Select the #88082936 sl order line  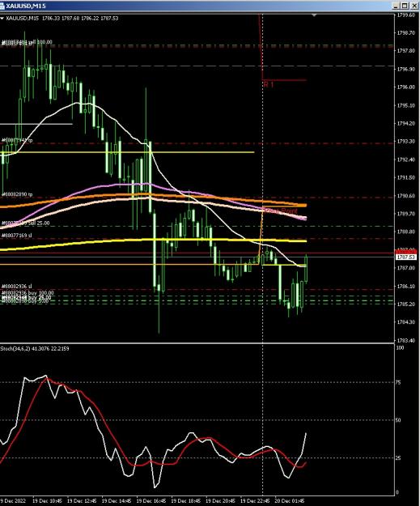click(17, 287)
